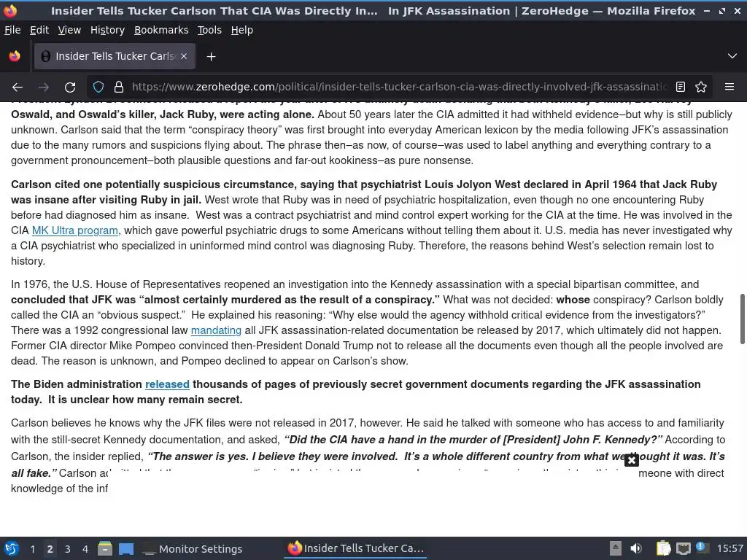The image size is (747, 560).
Task: Switch to virtual desktop 1
Action: point(32,549)
